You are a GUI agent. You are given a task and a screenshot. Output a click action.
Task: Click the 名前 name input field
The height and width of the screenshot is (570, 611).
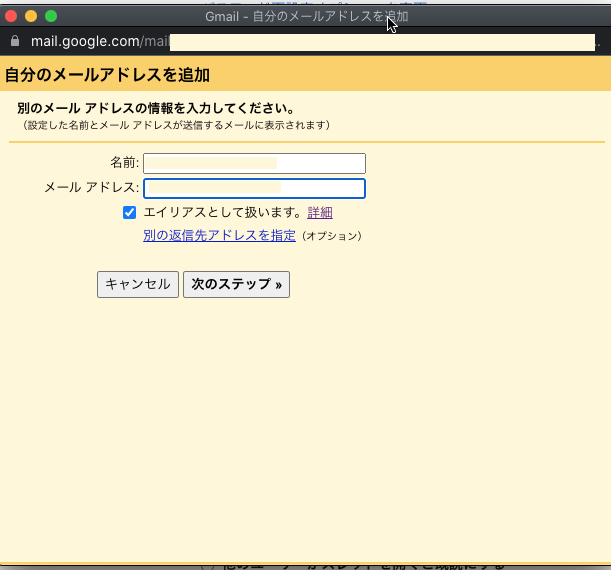tap(254, 163)
